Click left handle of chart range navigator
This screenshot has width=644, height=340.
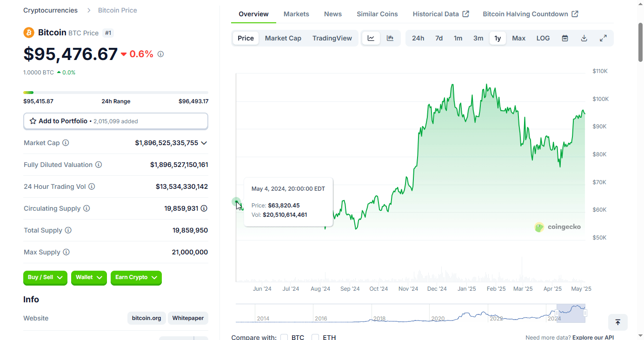[x=557, y=313]
